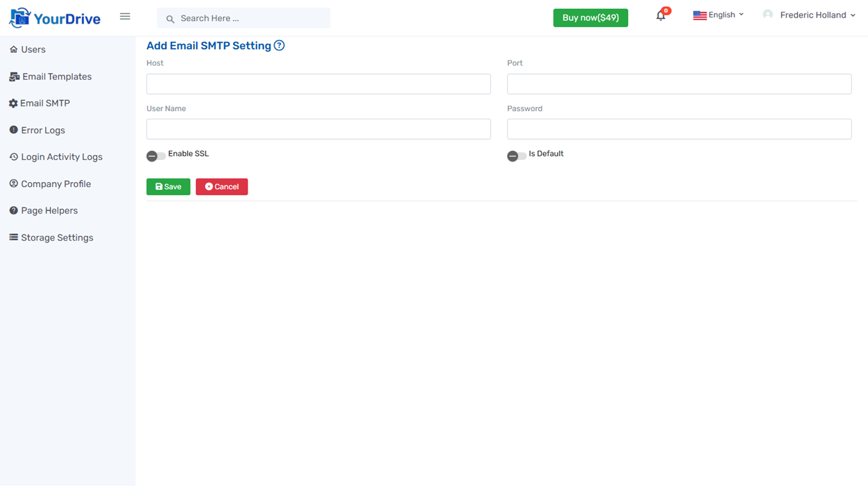
Task: Select the Storage Settings list icon
Action: [13, 237]
